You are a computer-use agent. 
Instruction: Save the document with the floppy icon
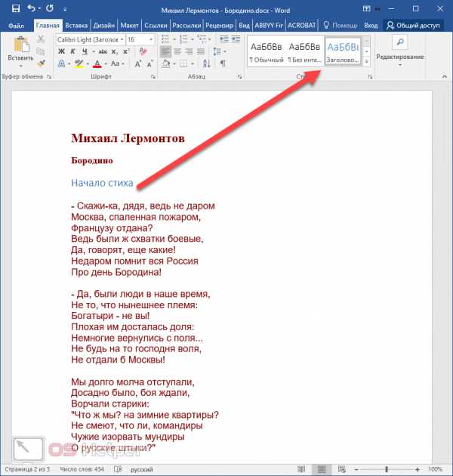[16, 8]
